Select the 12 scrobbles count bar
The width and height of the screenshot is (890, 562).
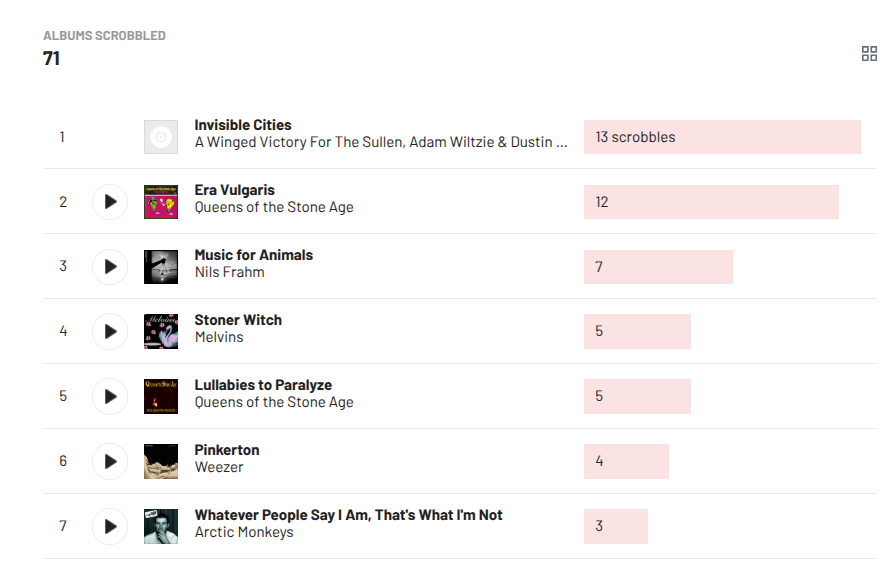pos(711,202)
